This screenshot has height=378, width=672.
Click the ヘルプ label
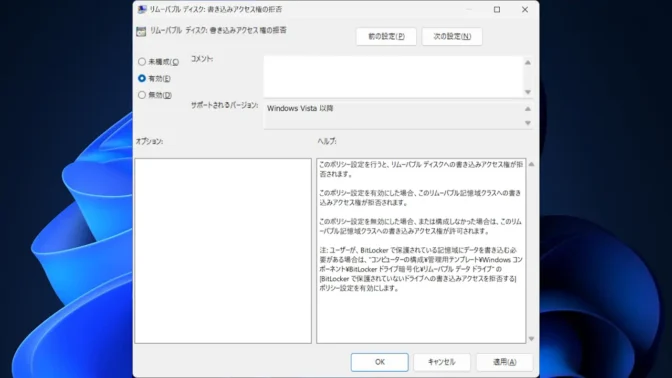(327, 141)
